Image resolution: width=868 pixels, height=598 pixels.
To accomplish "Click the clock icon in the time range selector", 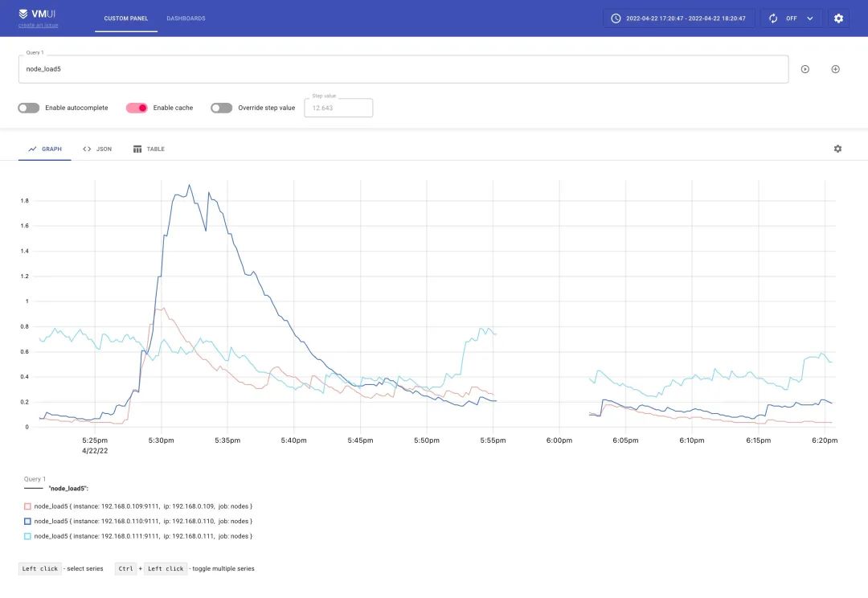I will pyautogui.click(x=616, y=18).
